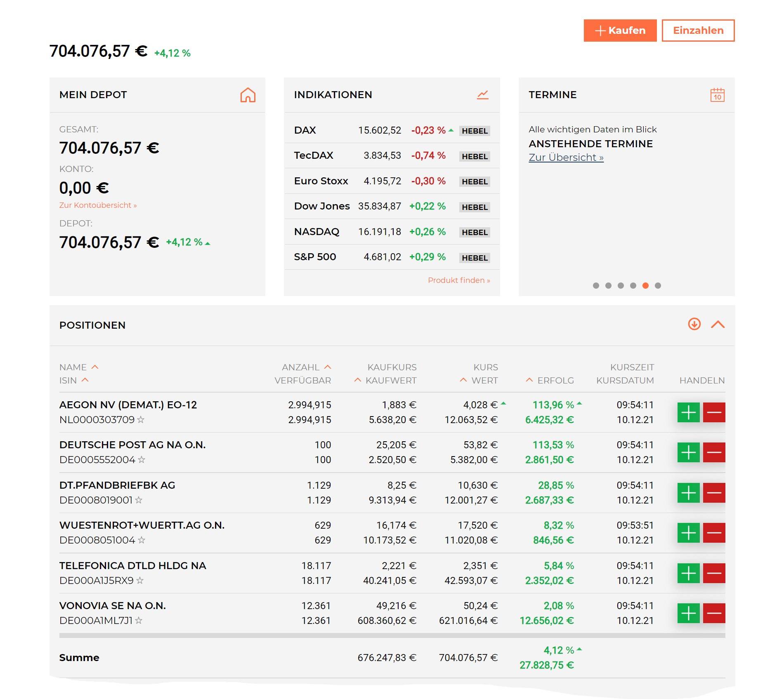
Task: Open TELEFONICA DTLD HLDG NA position
Action: (x=132, y=566)
